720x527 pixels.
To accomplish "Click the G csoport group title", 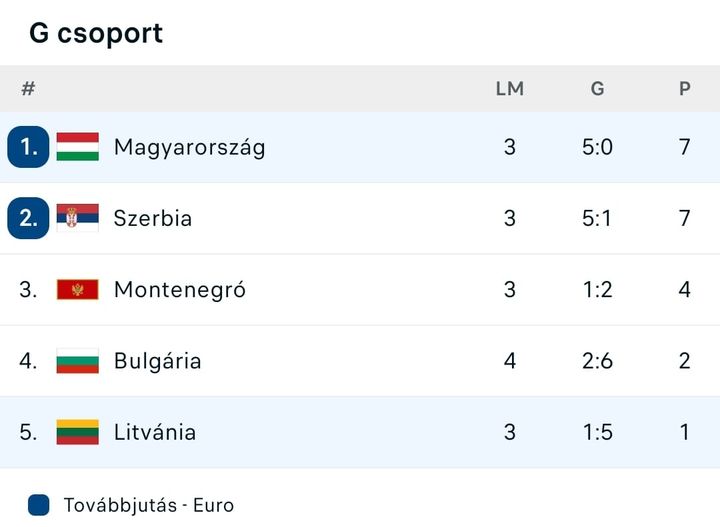I will tap(96, 33).
